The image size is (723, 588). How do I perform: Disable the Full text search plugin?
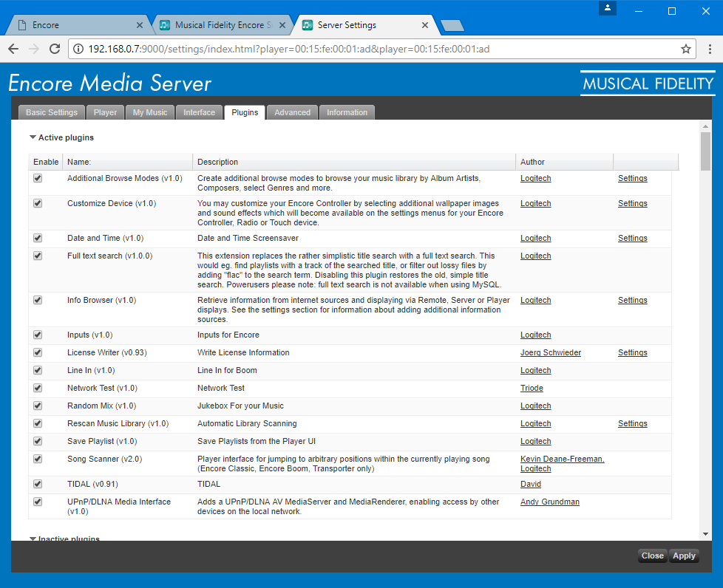38,256
